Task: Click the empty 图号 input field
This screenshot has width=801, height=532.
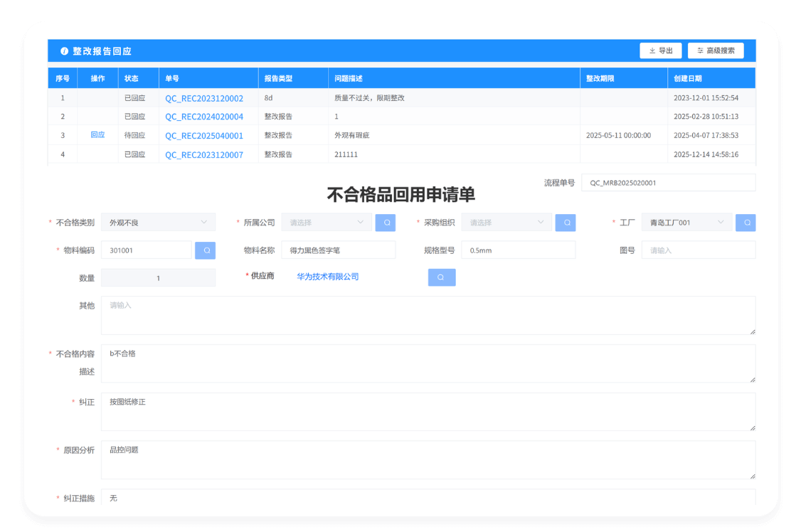Action: pyautogui.click(x=698, y=250)
